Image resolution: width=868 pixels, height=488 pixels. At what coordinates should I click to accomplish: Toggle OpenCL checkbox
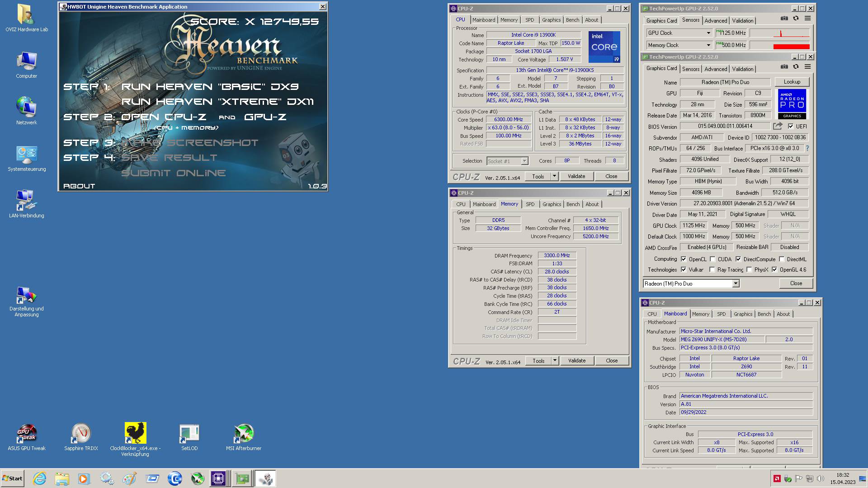(684, 259)
